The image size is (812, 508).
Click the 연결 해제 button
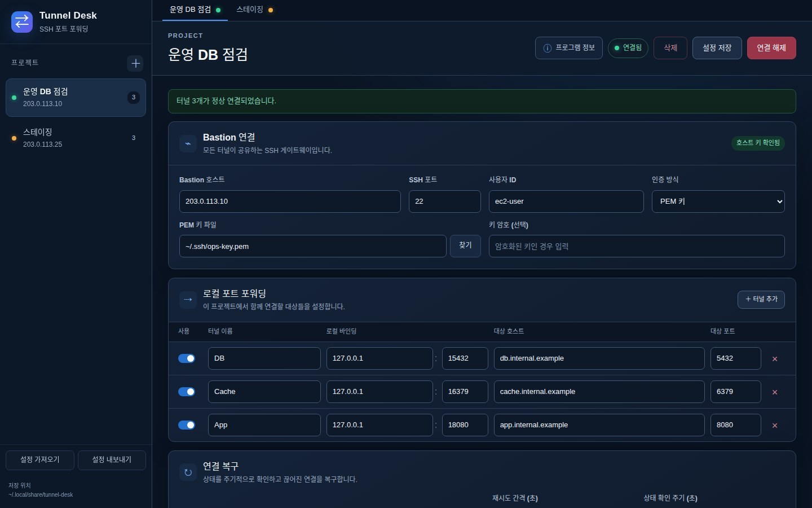[x=771, y=48]
